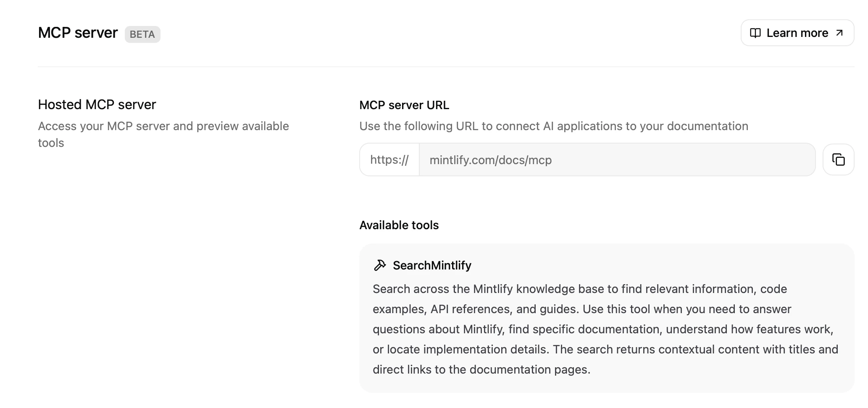868x408 pixels.
Task: Click the book icon in Learn more button
Action: (x=755, y=33)
